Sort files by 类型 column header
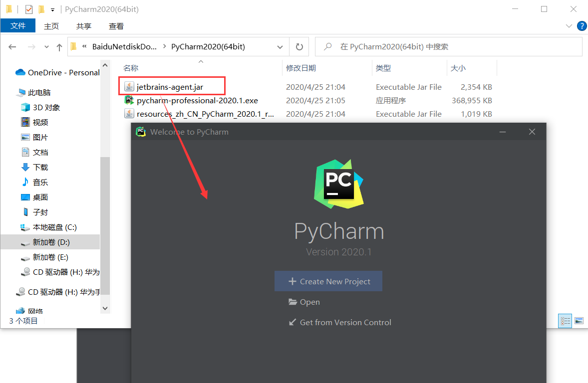 tap(383, 68)
